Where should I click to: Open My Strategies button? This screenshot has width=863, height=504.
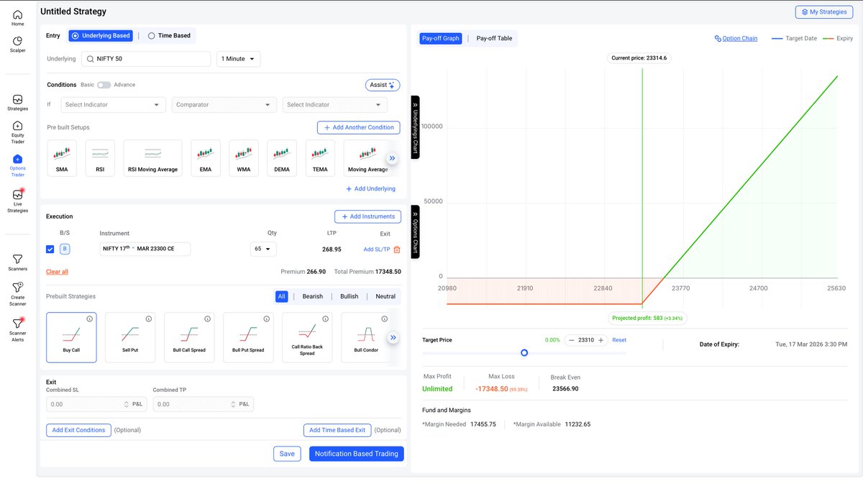click(824, 12)
